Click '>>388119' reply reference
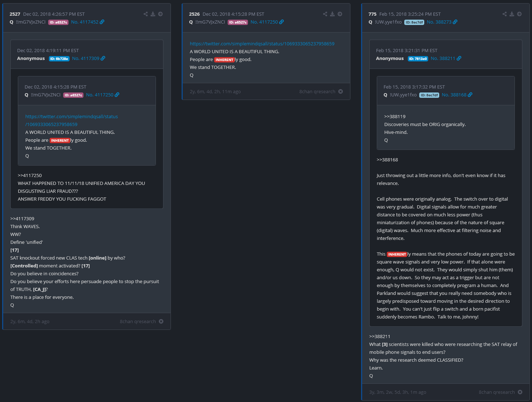The width and height of the screenshot is (532, 402). [395, 116]
